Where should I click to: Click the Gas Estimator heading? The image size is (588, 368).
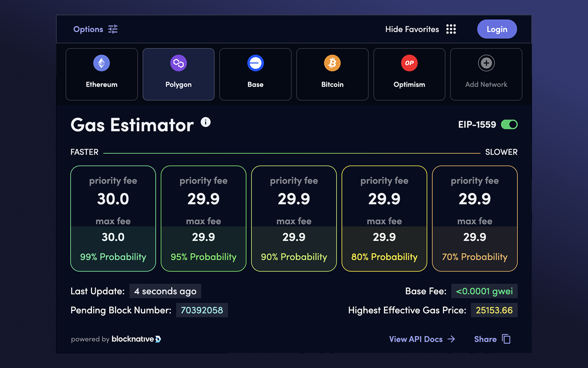click(132, 125)
